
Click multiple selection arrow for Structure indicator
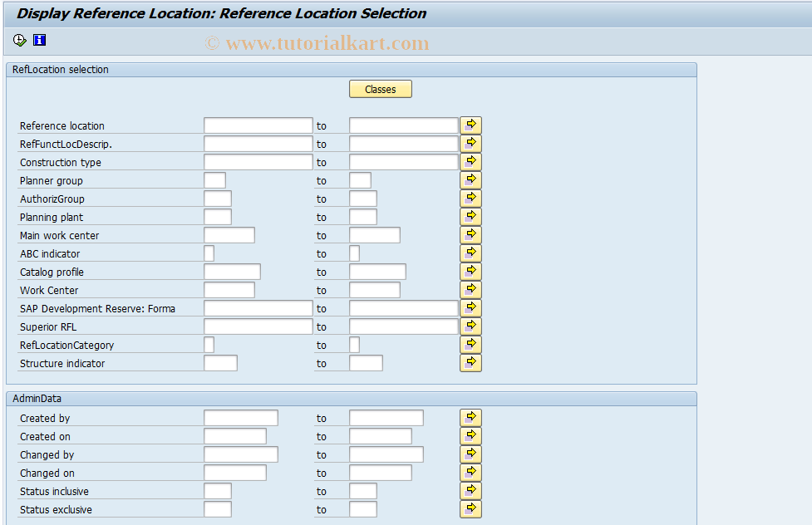point(470,362)
